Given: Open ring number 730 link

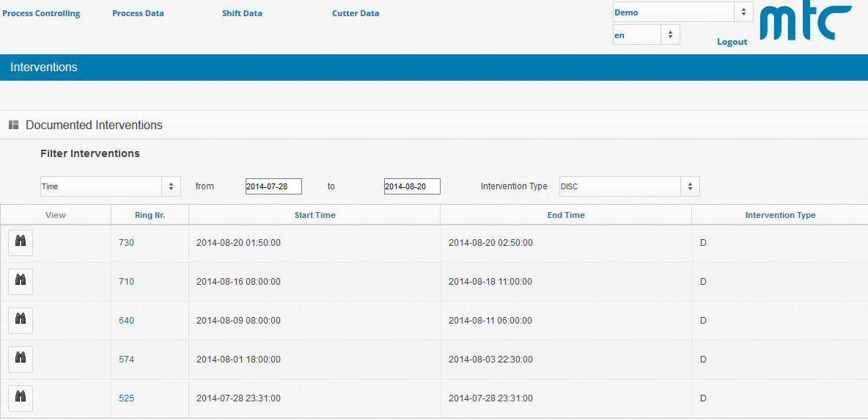Looking at the screenshot, I should (126, 243).
